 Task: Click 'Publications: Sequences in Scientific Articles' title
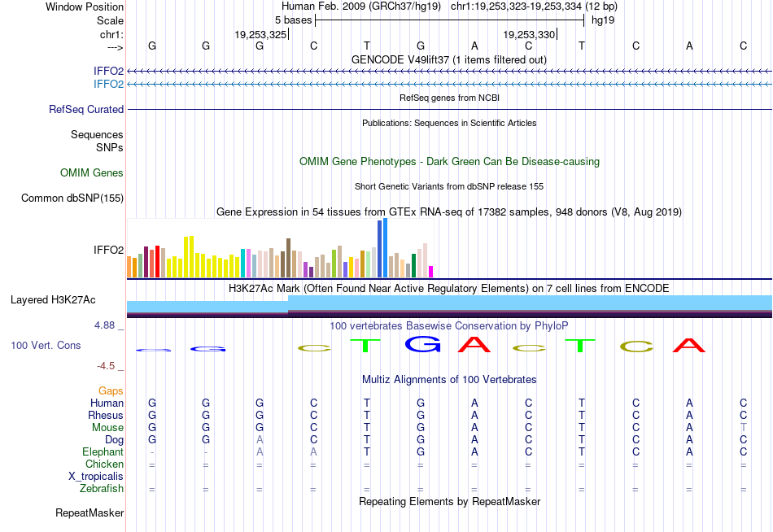(x=449, y=123)
